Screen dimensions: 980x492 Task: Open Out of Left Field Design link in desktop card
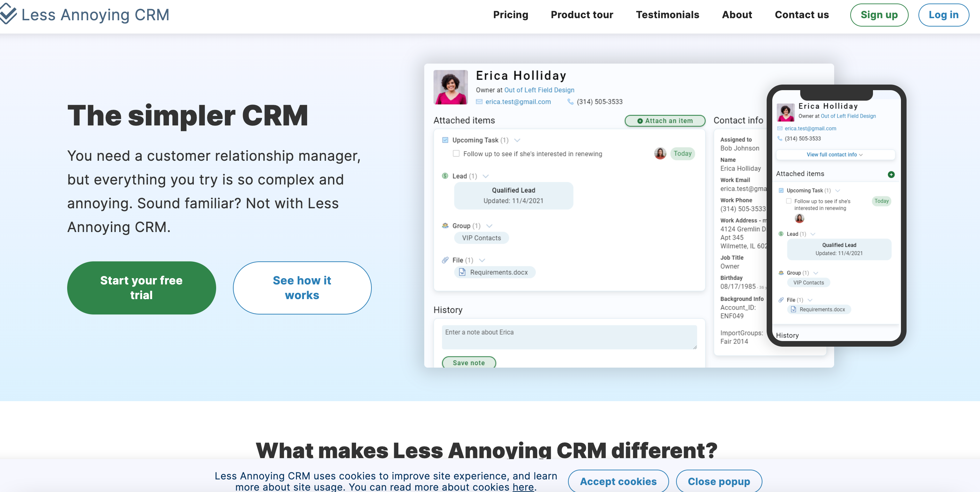tap(539, 90)
